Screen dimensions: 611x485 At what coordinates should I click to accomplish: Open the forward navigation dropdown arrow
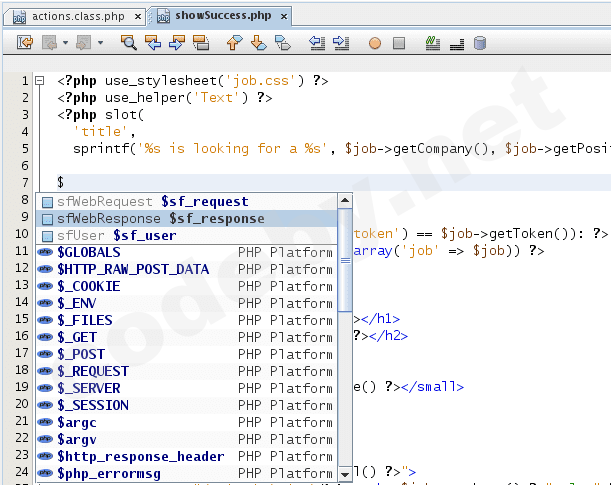coord(101,43)
